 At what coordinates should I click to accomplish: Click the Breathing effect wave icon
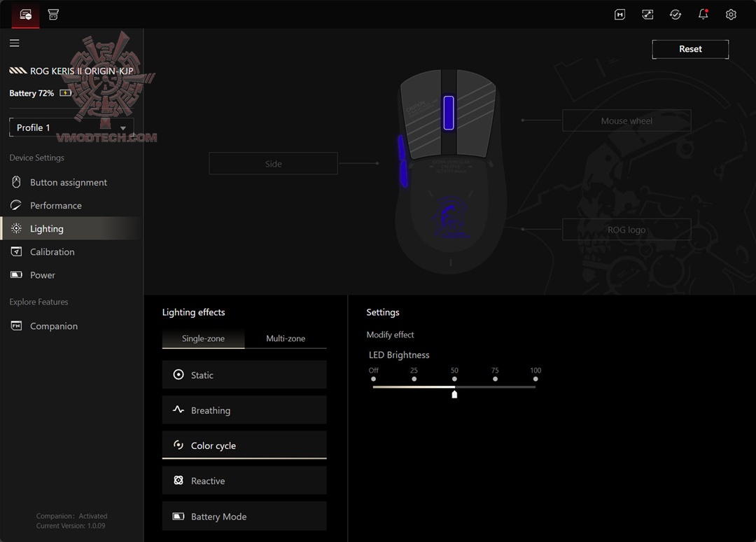(x=178, y=410)
